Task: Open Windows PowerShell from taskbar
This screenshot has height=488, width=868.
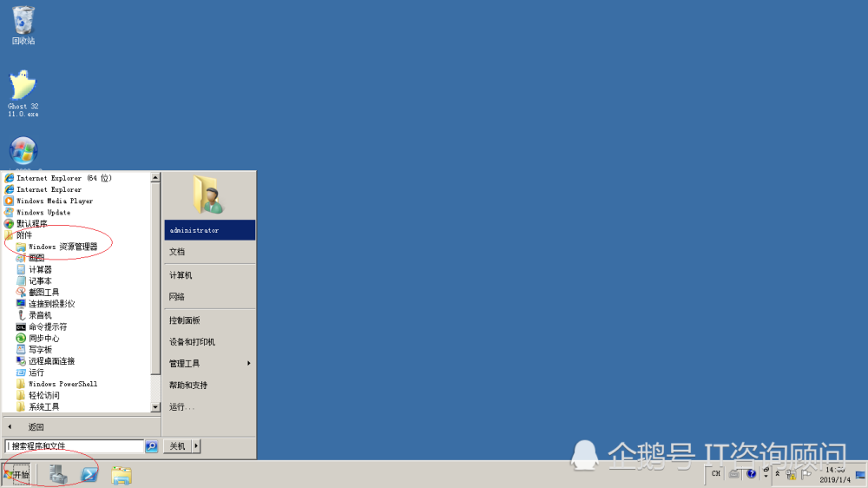Action: click(x=89, y=474)
